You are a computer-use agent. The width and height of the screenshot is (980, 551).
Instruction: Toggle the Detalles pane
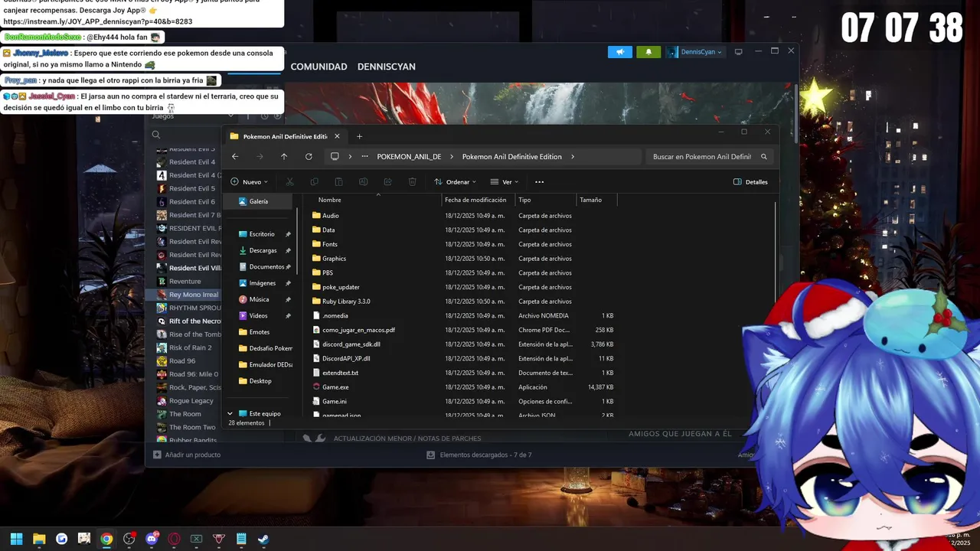[750, 182]
